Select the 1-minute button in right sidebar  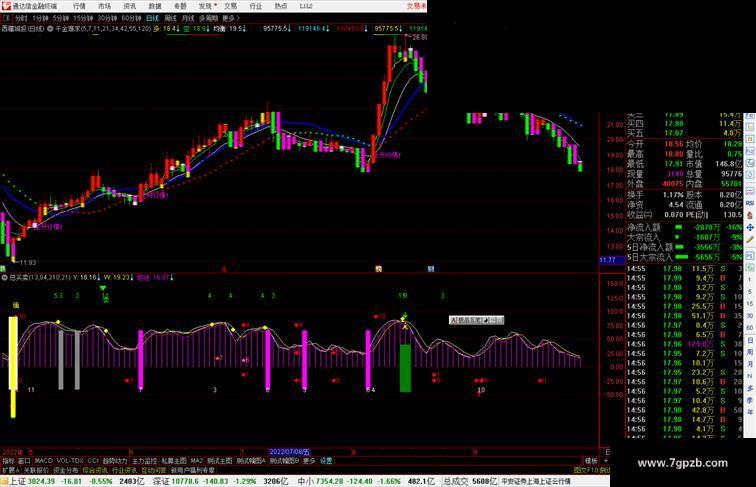tap(750, 280)
